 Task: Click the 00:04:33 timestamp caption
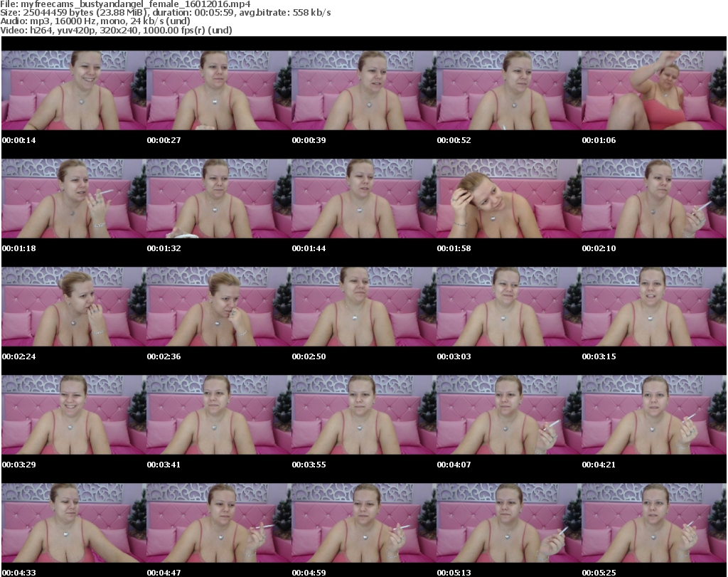18,573
